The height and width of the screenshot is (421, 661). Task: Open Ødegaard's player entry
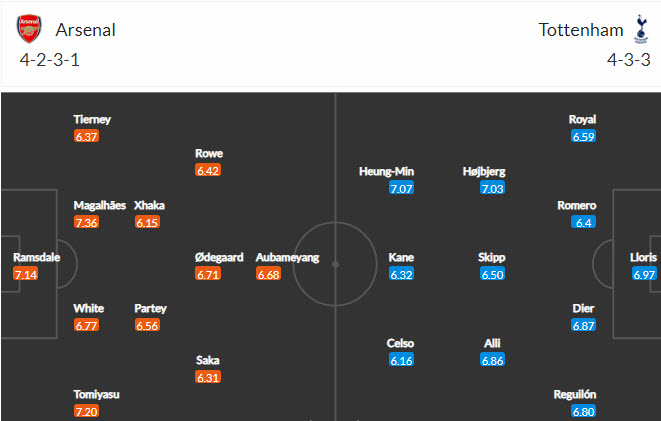coord(218,257)
